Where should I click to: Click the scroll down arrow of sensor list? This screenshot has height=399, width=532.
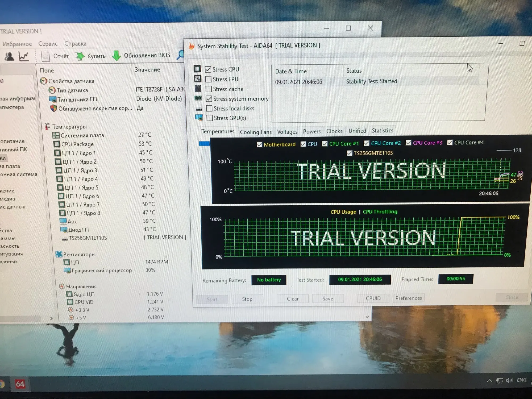point(367,317)
